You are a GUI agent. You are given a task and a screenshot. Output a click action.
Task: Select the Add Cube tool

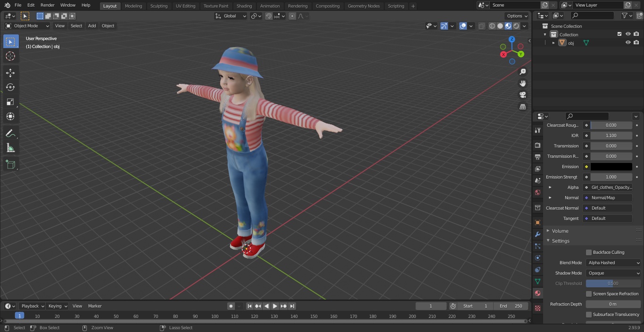10,165
